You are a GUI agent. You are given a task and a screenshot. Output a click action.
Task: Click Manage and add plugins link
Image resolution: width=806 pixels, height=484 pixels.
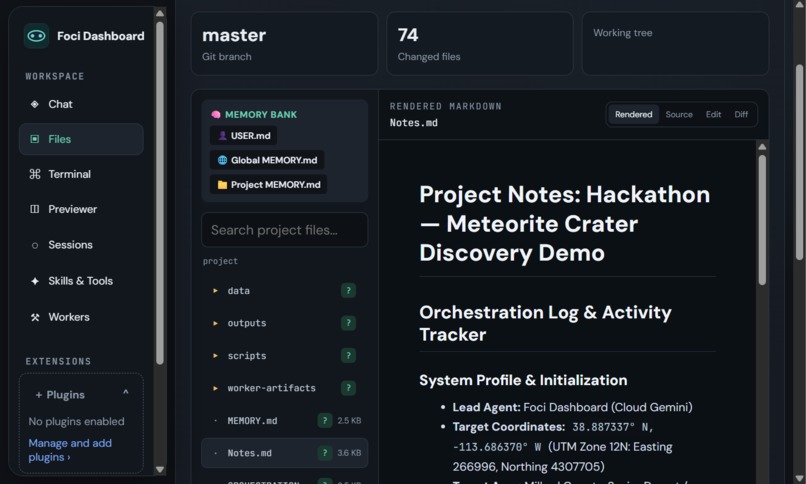[70, 450]
